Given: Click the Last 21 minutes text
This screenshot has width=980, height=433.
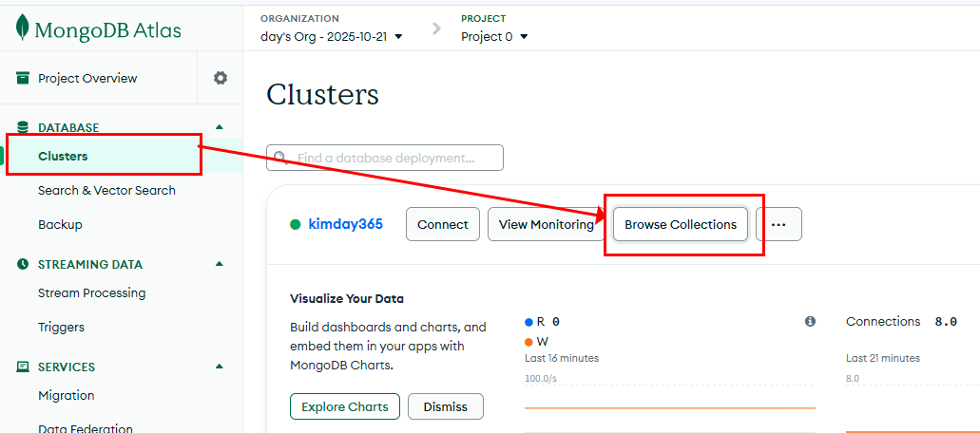Looking at the screenshot, I should click(x=883, y=358).
